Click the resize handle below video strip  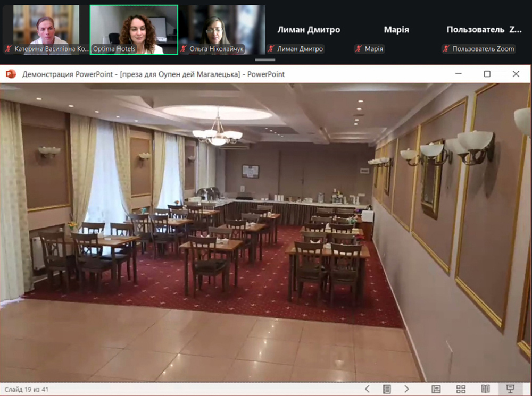pyautogui.click(x=265, y=60)
